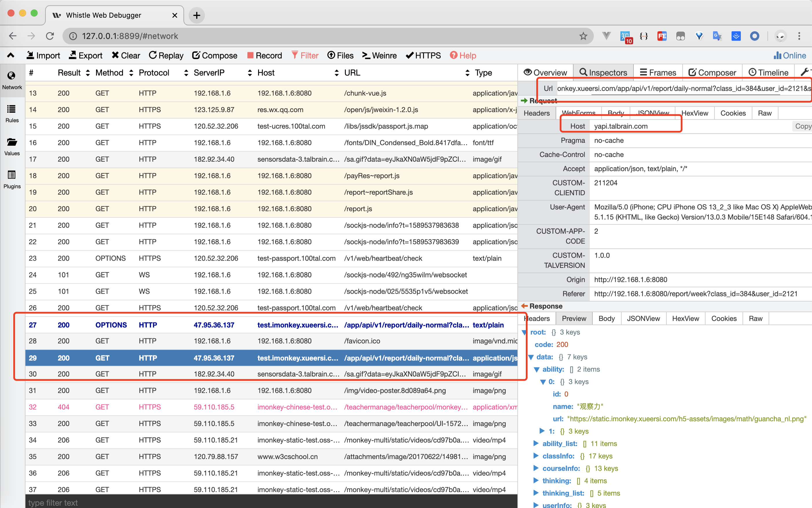The width and height of the screenshot is (812, 508).
Task: Open the Weinre menu
Action: 380,55
